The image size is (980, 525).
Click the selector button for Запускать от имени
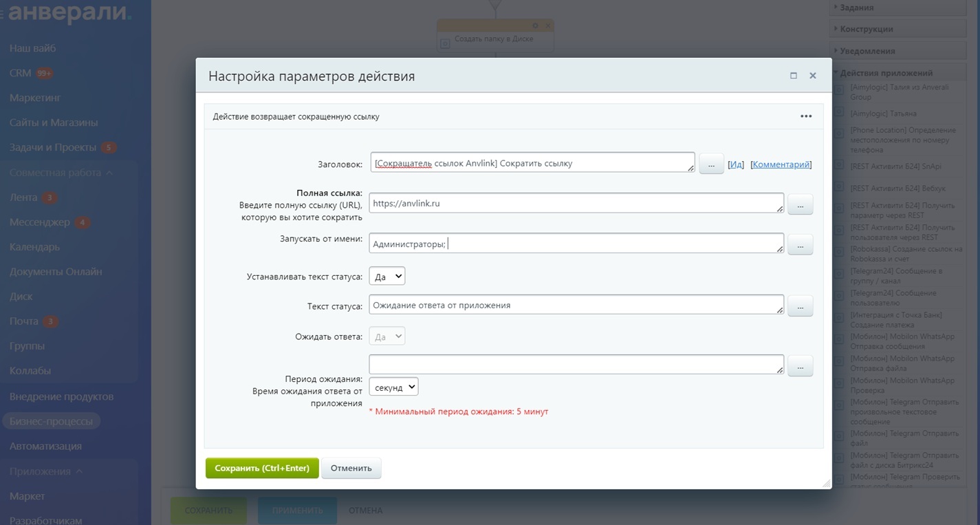(x=801, y=244)
